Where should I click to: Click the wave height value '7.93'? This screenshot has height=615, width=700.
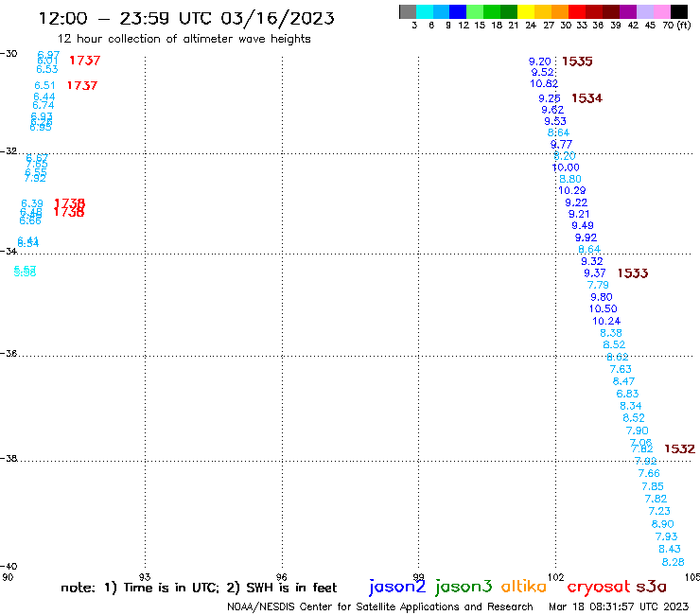666,536
